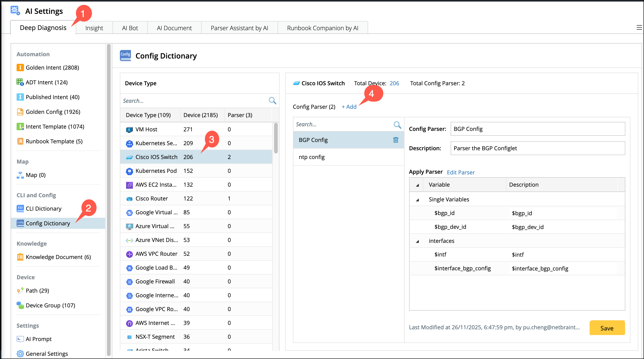Click the Knowledge Document folder icon
Image resolution: width=644 pixels, height=359 pixels.
(20, 257)
